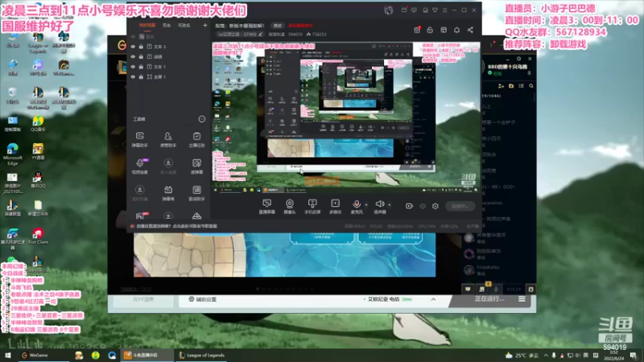
Task: Toggle preview eye icon near settings gear
Action: [423, 206]
